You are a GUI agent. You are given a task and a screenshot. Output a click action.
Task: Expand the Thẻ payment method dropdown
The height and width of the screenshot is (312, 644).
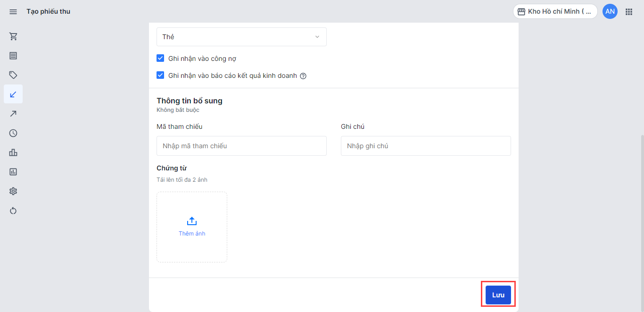[x=241, y=37]
